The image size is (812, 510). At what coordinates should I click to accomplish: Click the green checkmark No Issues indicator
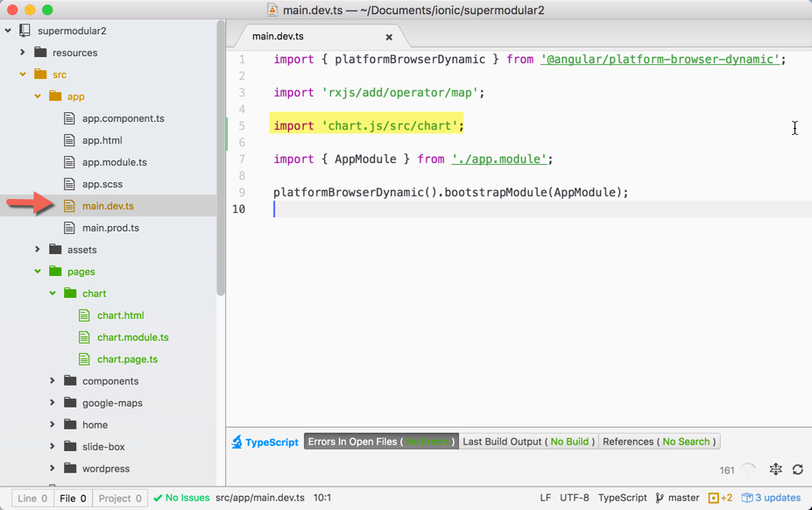click(182, 498)
